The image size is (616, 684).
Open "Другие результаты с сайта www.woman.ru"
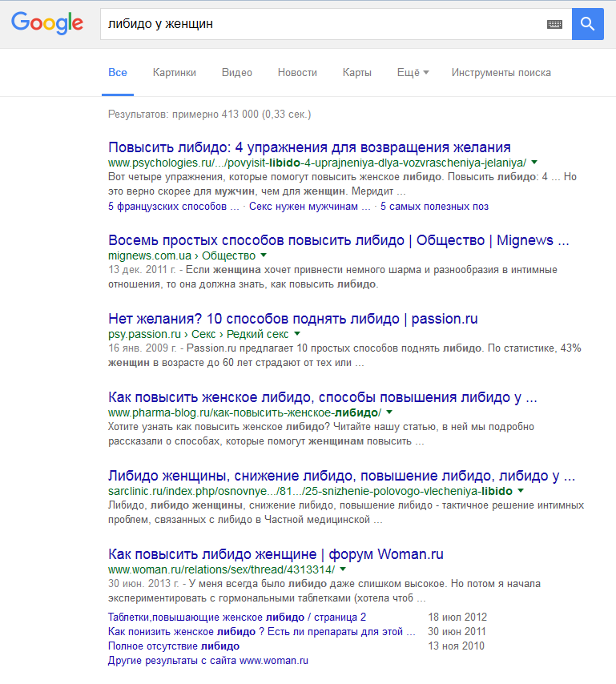click(208, 661)
